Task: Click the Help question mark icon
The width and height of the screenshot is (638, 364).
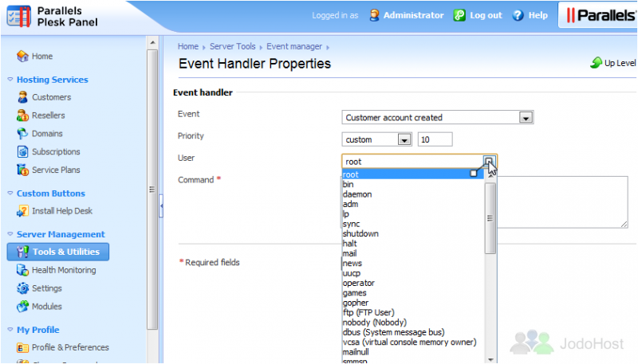Action: 518,15
